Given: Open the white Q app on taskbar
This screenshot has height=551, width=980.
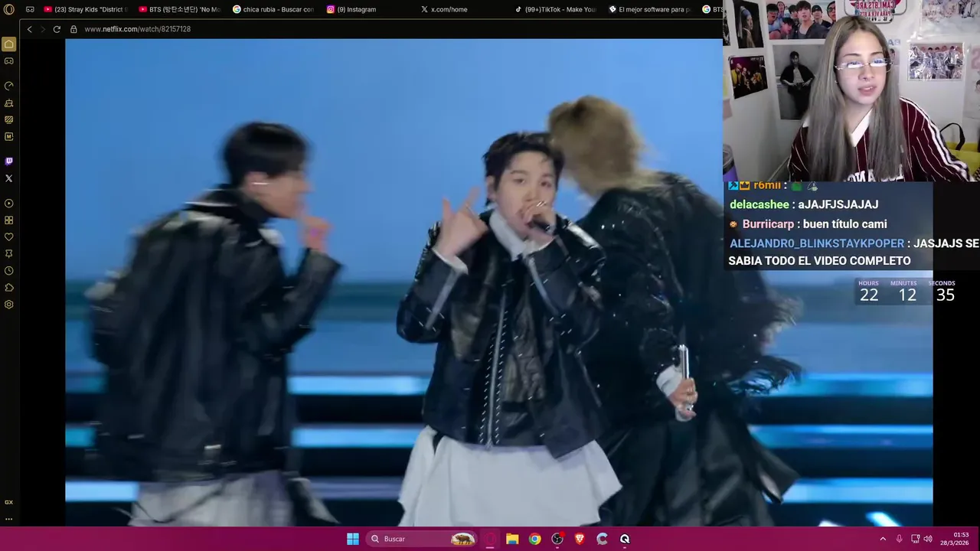Looking at the screenshot, I should point(625,539).
